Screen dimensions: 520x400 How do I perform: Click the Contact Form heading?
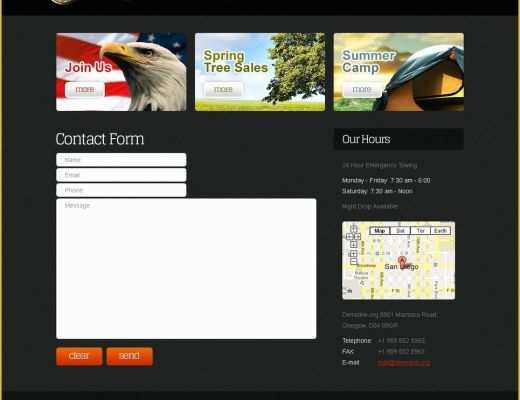point(100,139)
